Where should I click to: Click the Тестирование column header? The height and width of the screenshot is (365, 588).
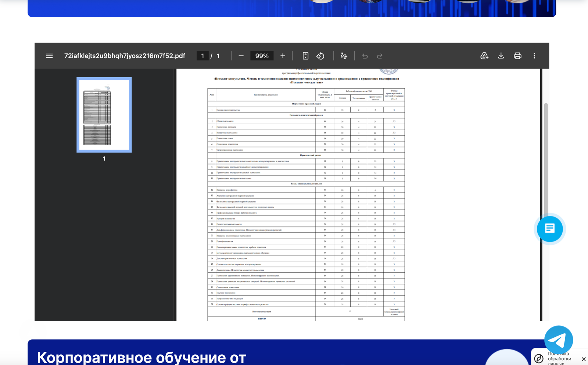[x=359, y=98]
